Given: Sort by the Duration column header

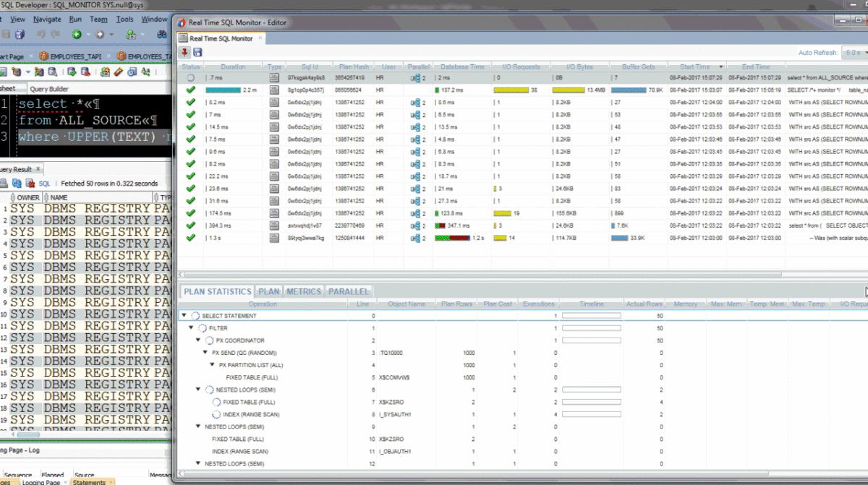Looking at the screenshot, I should 233,67.
